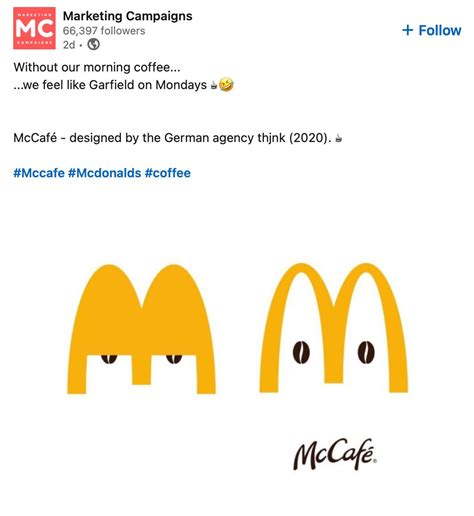
Task: Click the sleepy filled golden arches image
Action: point(141,329)
